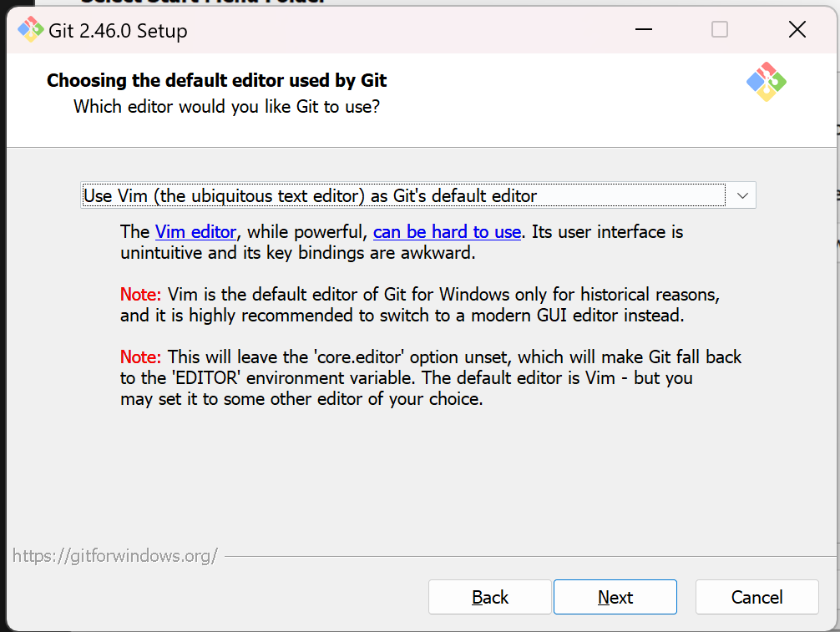This screenshot has width=840, height=632.
Task: Click the 'Choosing the default editor used by Git' heading
Action: 216,80
